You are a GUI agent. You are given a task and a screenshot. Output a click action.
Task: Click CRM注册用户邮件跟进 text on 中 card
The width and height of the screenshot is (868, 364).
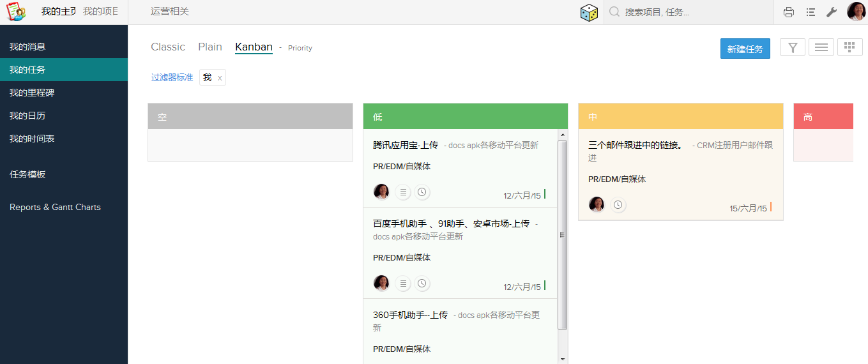(x=681, y=151)
